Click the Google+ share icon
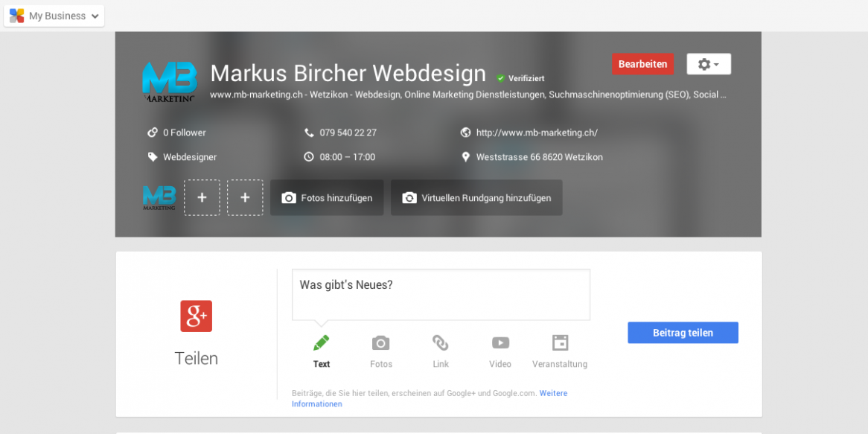 (x=196, y=316)
